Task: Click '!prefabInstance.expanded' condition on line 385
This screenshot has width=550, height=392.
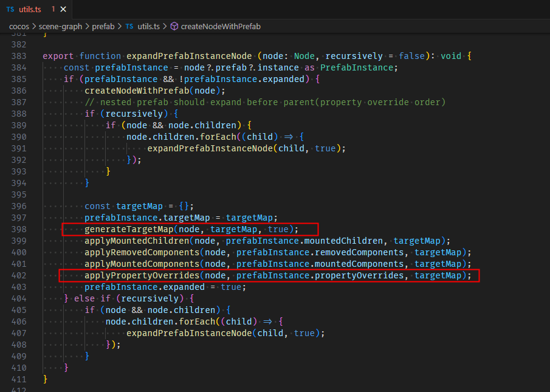Action: click(x=241, y=79)
